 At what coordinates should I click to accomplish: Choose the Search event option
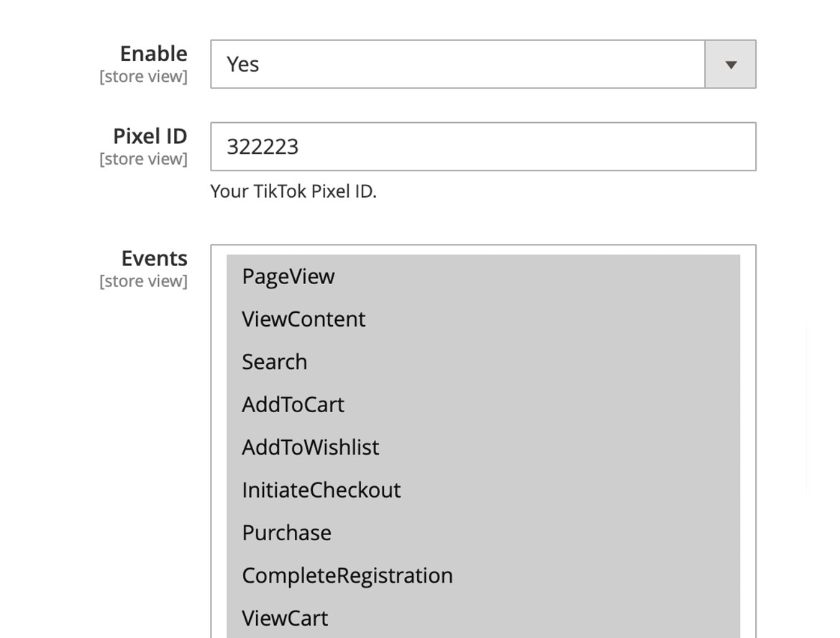coord(275,362)
